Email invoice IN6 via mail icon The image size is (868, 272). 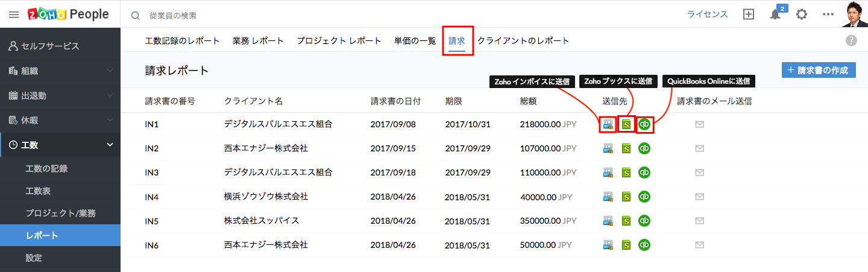(700, 245)
